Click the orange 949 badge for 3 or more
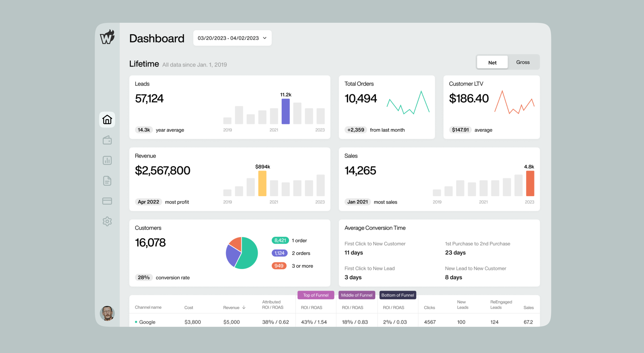 click(x=279, y=266)
